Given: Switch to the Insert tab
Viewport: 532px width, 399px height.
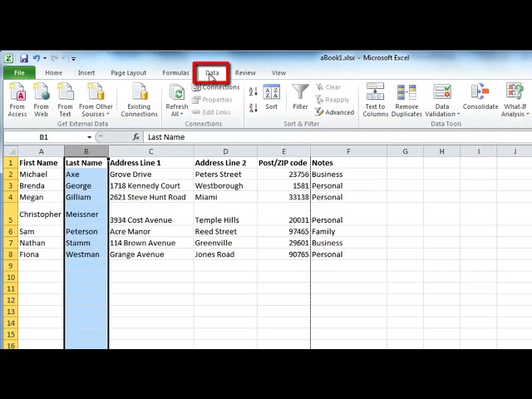Looking at the screenshot, I should pos(86,72).
